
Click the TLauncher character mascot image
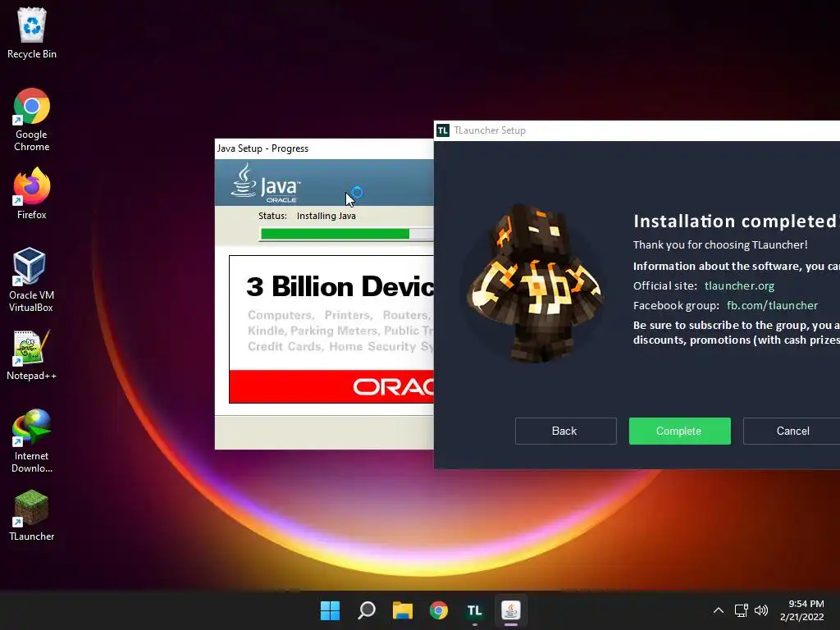tap(535, 283)
